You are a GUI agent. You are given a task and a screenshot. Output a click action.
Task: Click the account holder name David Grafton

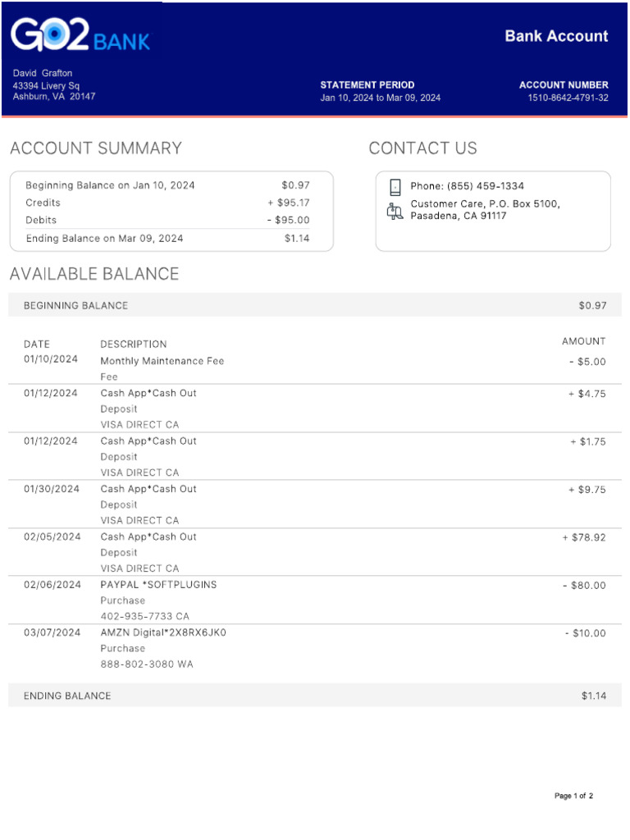point(43,73)
